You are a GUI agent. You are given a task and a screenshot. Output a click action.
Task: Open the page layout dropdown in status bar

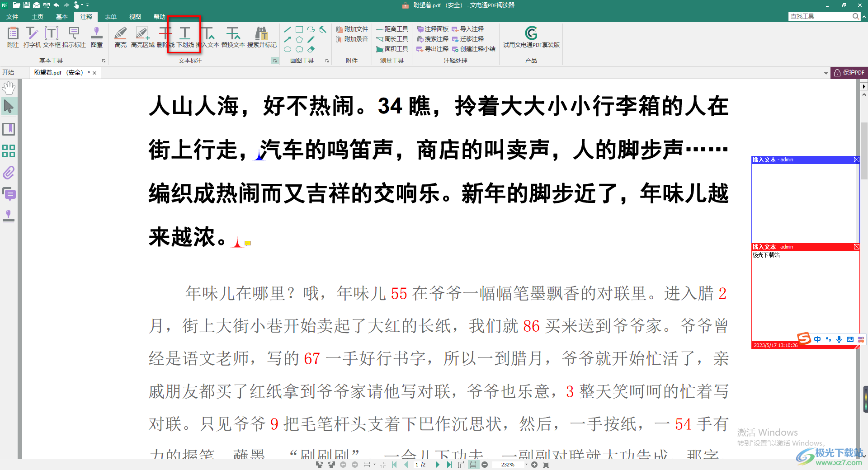[374, 465]
